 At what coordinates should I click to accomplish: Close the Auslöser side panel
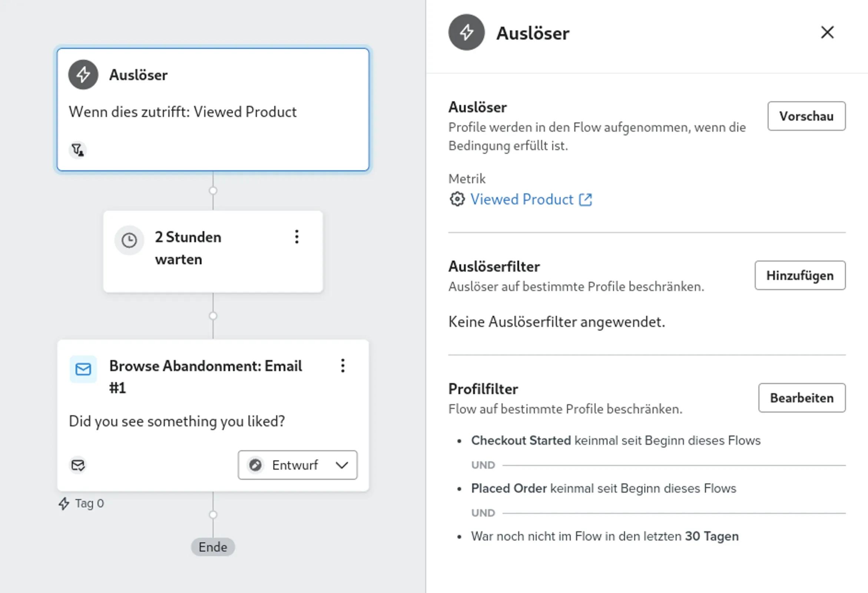[x=827, y=33]
